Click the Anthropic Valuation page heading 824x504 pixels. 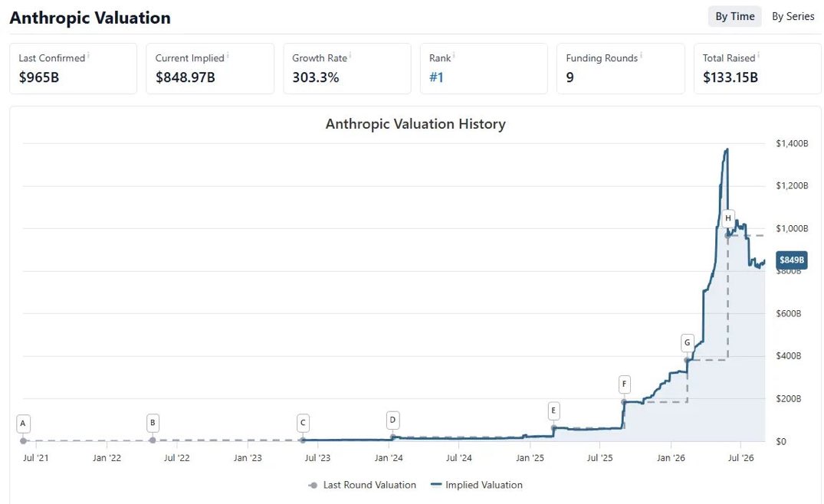pyautogui.click(x=90, y=18)
